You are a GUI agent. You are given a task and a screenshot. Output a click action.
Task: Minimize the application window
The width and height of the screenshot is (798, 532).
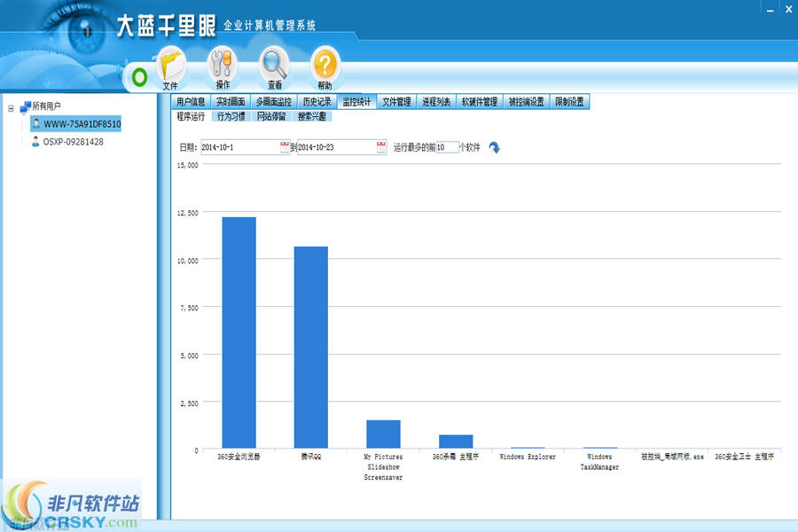point(771,10)
